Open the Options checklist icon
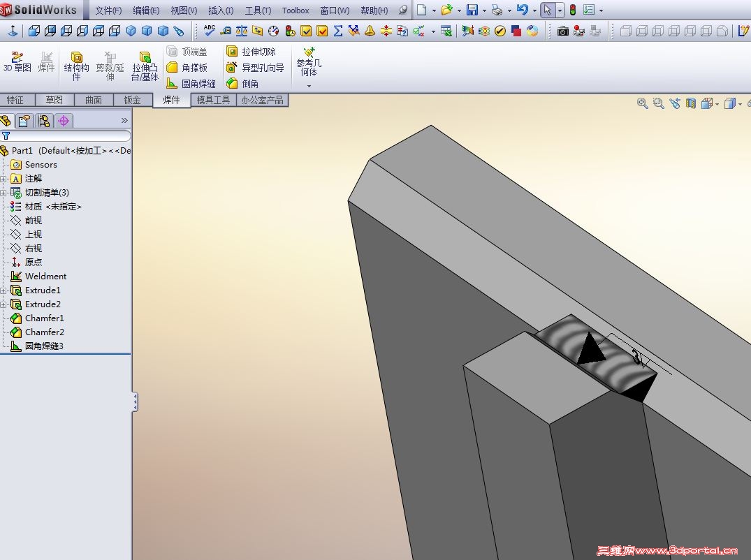 (x=589, y=10)
